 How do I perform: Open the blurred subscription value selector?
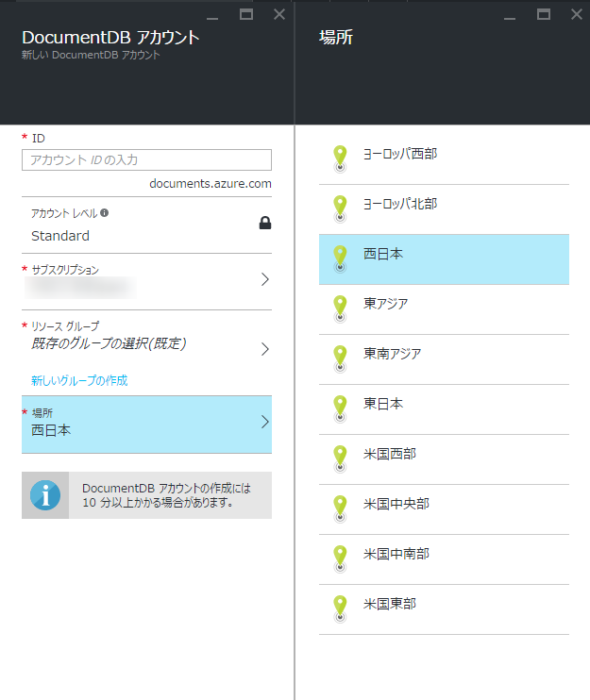tap(80, 288)
